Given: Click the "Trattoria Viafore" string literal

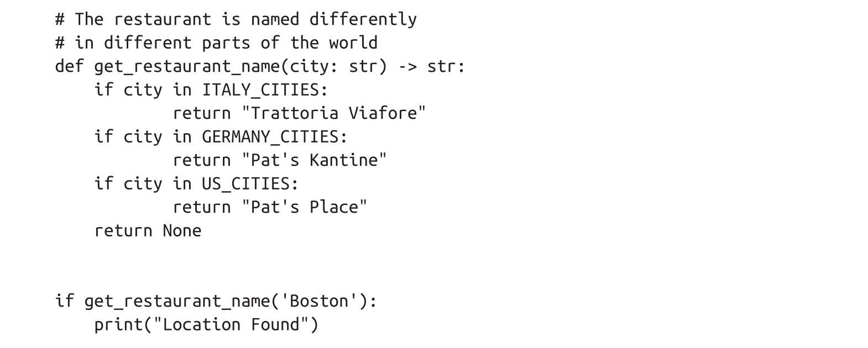Looking at the screenshot, I should [x=334, y=113].
